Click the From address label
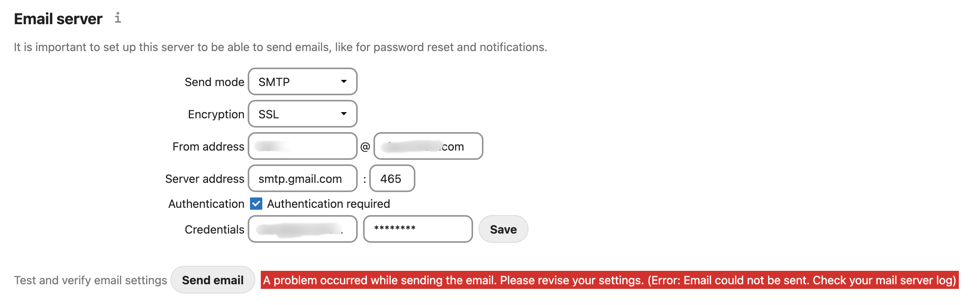Image resolution: width=980 pixels, height=305 pixels. (208, 146)
